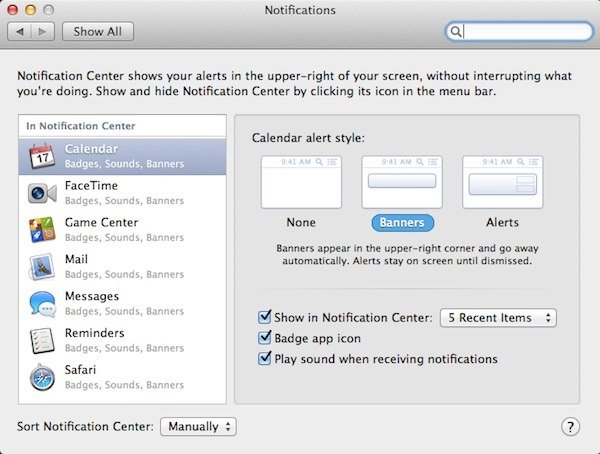Select the Messages row name

pyautogui.click(x=92, y=296)
